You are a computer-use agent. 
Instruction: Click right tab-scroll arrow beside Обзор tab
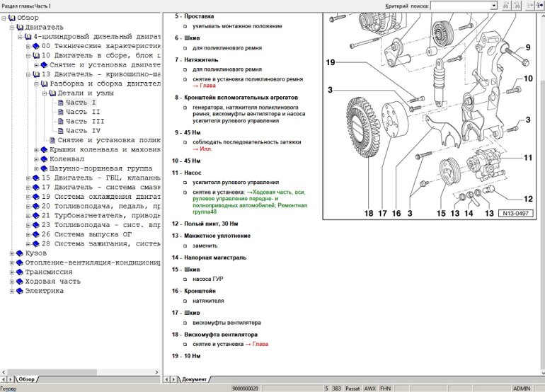click(11, 379)
